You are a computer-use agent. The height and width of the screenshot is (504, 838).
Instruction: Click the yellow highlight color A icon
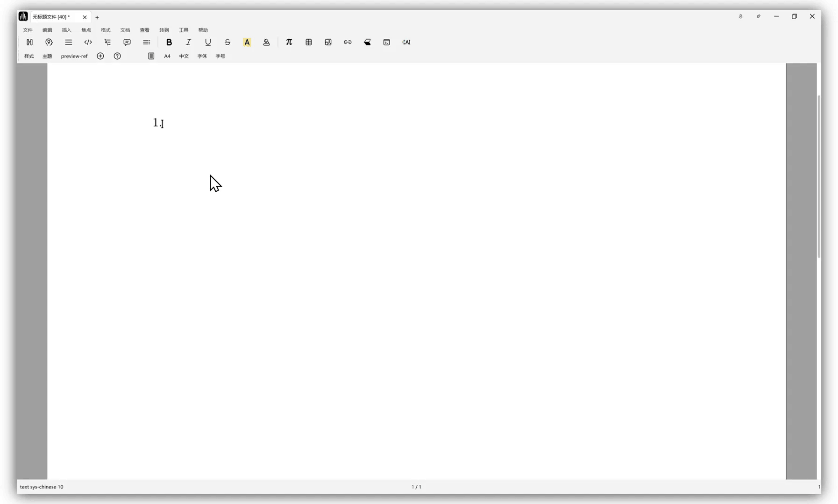click(x=247, y=42)
